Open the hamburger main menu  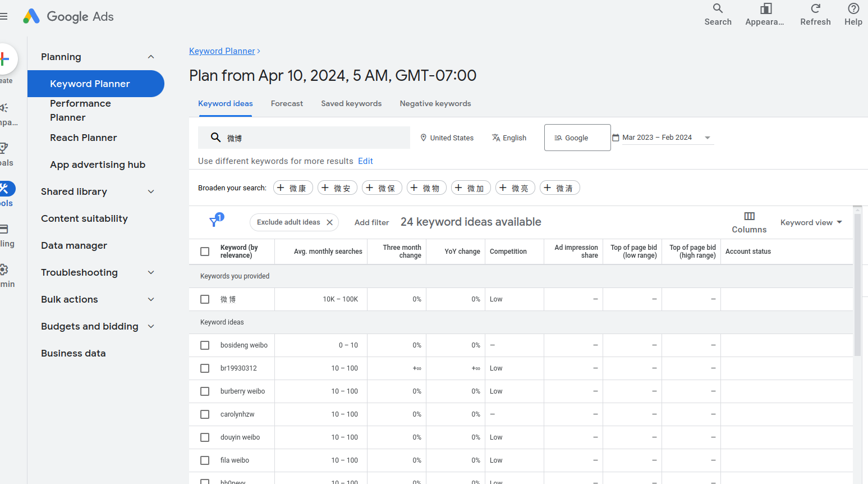pos(3,17)
